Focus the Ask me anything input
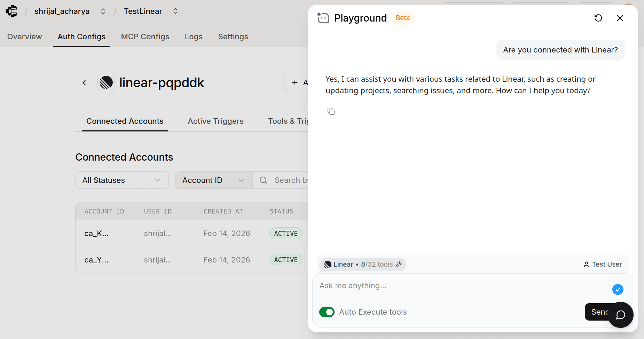Screen dimensions: 644x339 click(x=463, y=286)
